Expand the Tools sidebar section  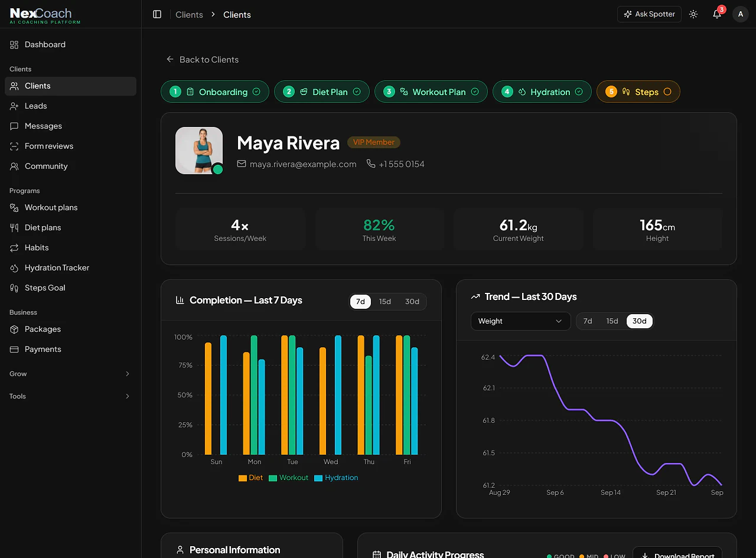(x=70, y=396)
